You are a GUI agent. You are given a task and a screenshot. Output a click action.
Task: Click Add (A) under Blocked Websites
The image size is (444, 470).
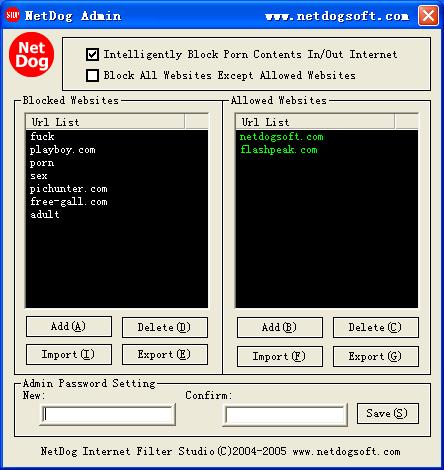tap(69, 326)
